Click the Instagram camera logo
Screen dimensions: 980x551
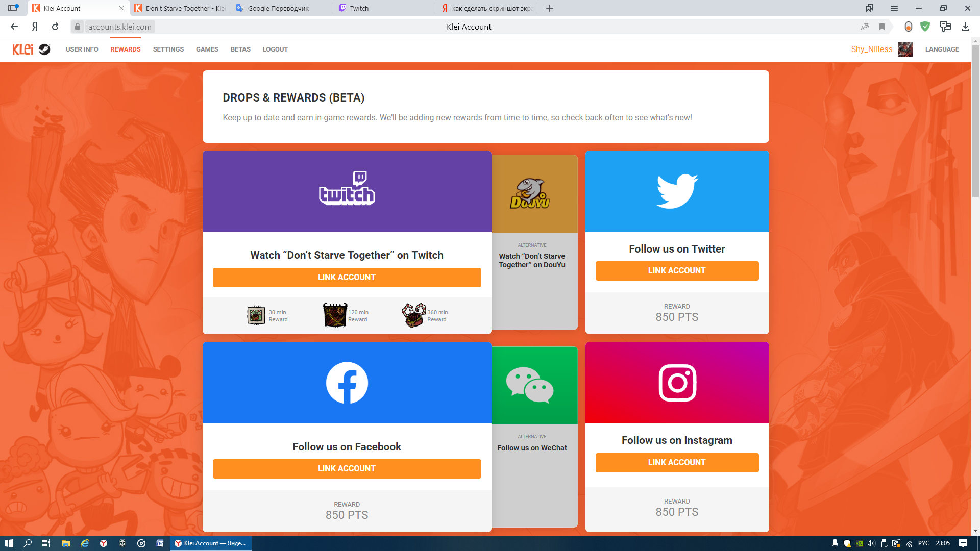point(677,383)
